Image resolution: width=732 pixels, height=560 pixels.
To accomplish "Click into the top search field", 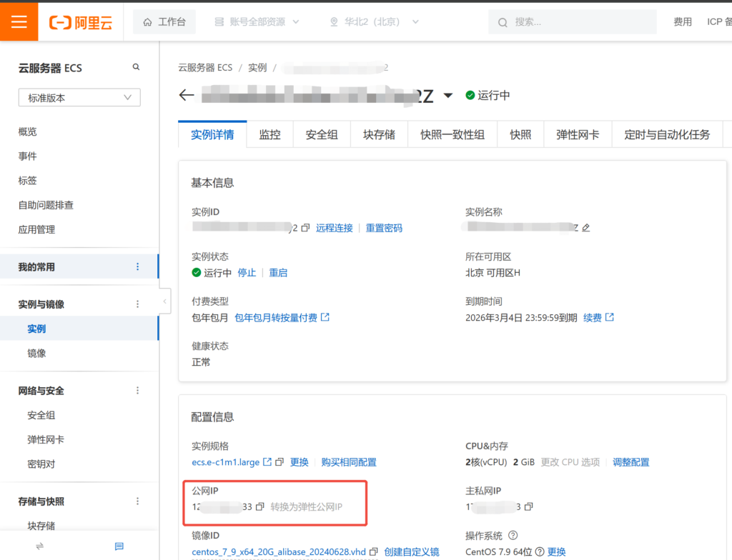I will pyautogui.click(x=579, y=22).
